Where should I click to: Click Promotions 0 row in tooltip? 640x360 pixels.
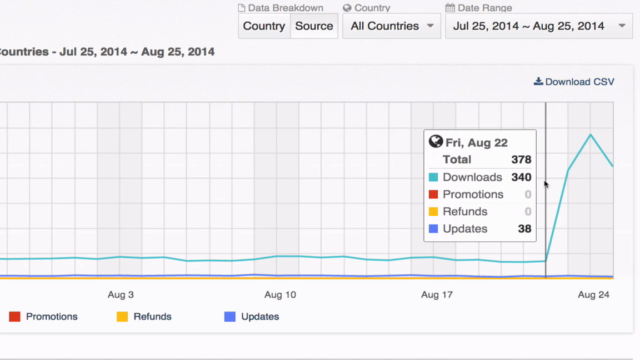click(480, 194)
